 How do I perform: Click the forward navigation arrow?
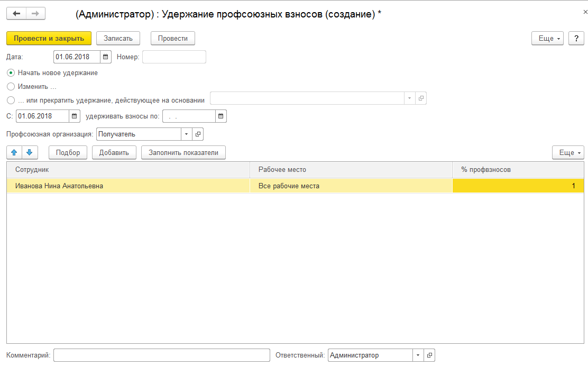point(35,14)
